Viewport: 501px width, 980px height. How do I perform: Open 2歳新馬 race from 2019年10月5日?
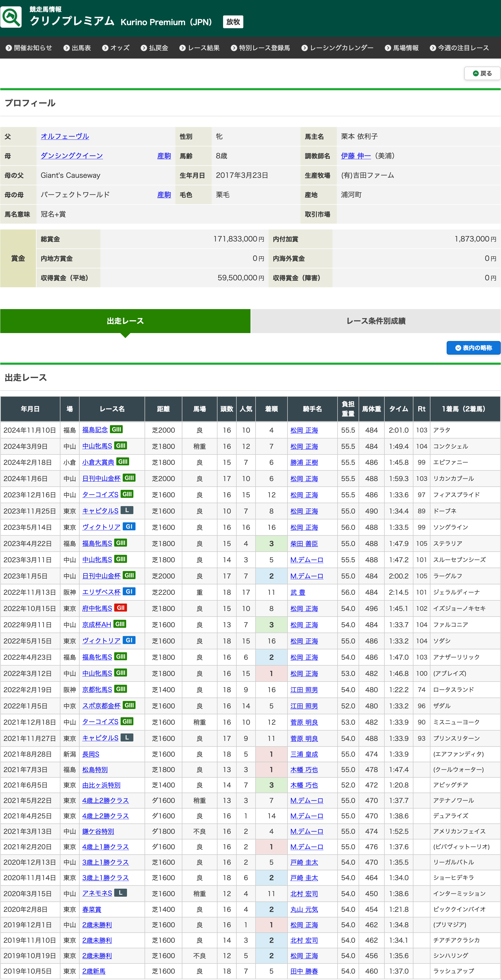(x=94, y=971)
